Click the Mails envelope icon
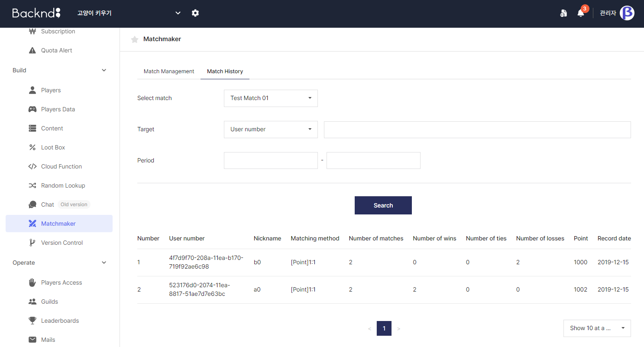This screenshot has width=644, height=347. (x=32, y=340)
